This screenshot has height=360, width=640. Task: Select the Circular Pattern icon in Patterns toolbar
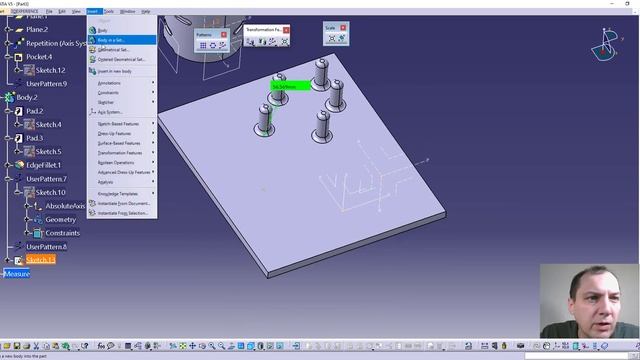click(213, 45)
